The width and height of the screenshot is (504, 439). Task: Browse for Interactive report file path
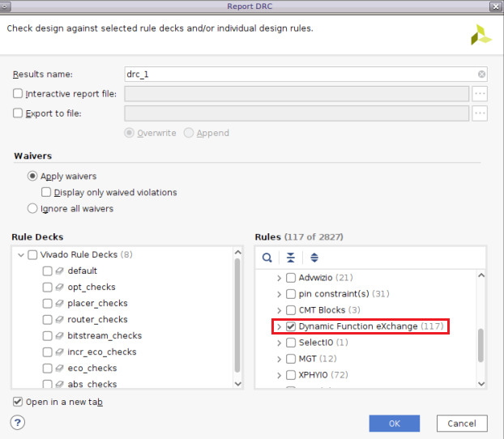point(480,94)
